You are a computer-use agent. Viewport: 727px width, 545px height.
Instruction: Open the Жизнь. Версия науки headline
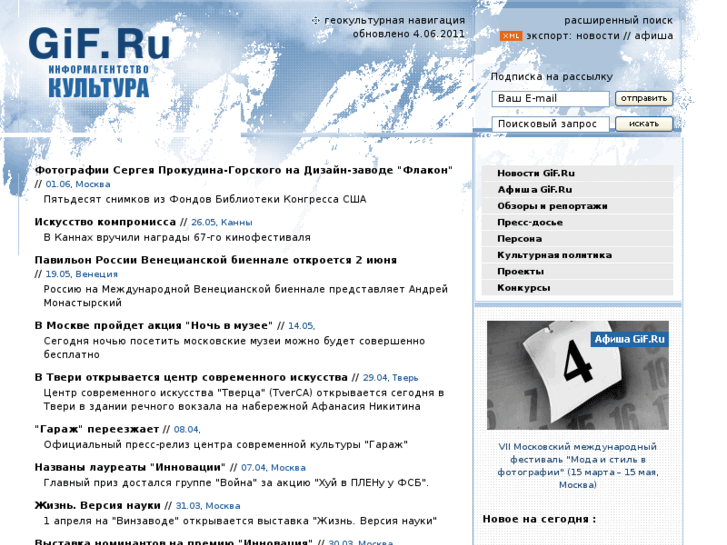(97, 506)
